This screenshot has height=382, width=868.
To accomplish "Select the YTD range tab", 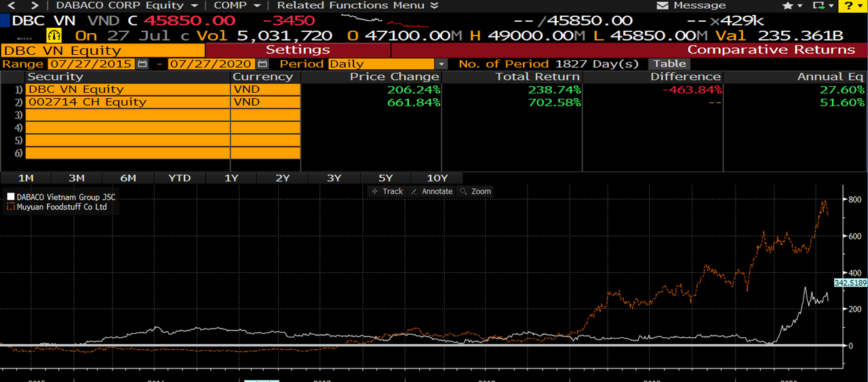I will (x=180, y=178).
